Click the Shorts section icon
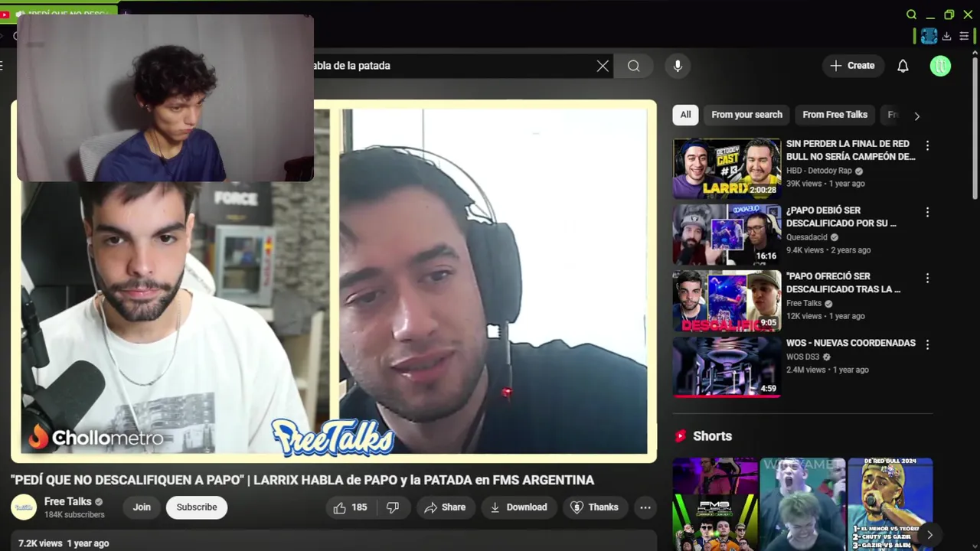Image resolution: width=980 pixels, height=551 pixels. (x=680, y=436)
